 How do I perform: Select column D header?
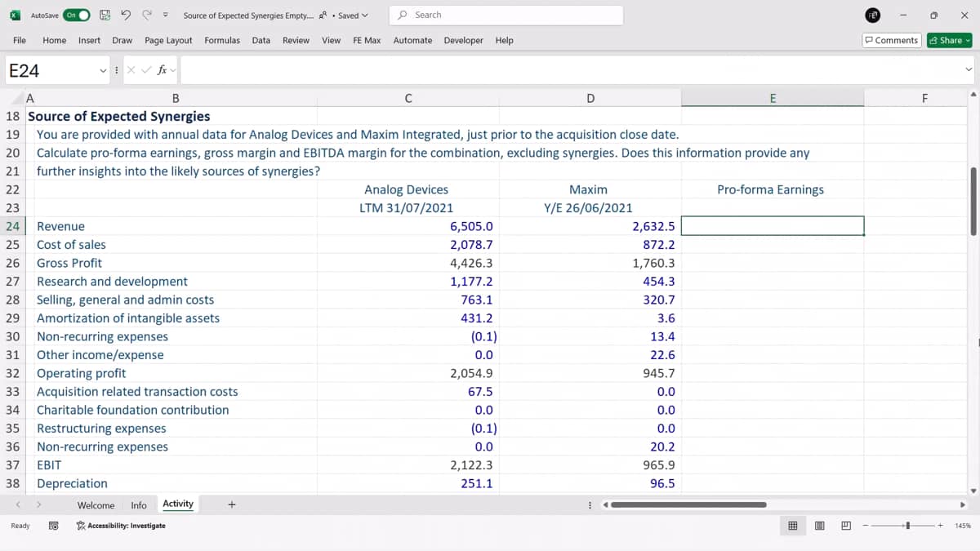click(x=590, y=99)
